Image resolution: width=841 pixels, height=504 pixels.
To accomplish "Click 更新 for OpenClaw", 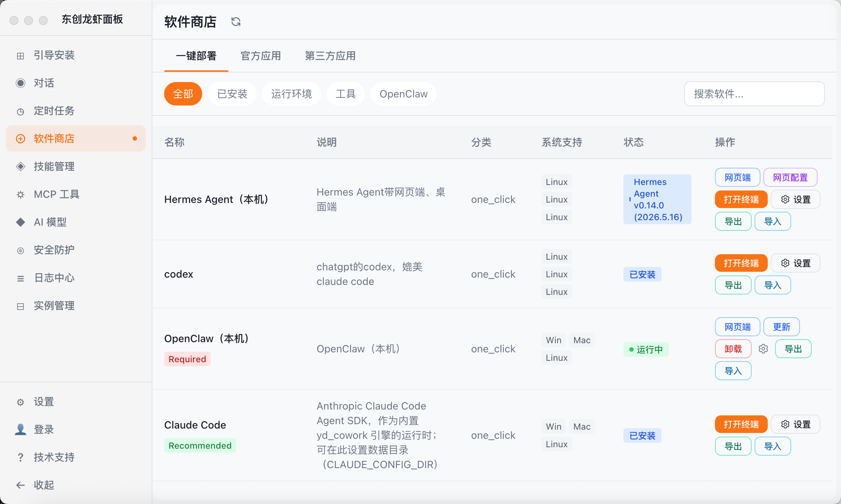I will 782,327.
